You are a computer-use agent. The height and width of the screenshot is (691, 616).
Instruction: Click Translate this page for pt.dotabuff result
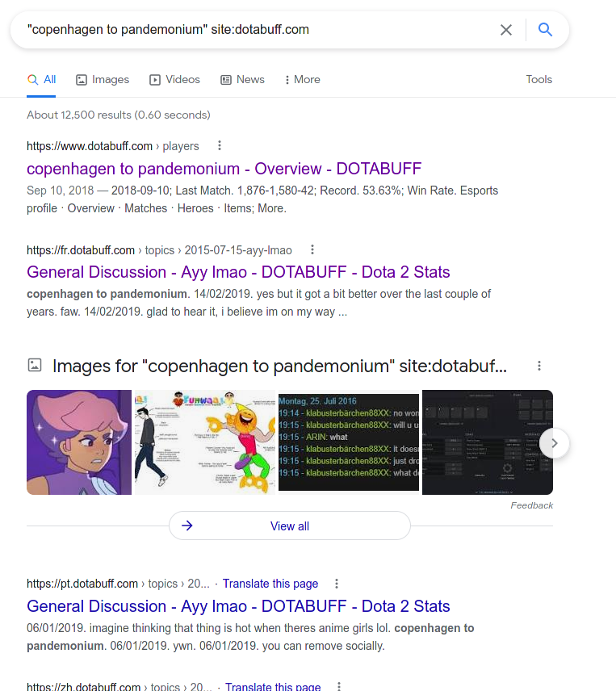270,584
